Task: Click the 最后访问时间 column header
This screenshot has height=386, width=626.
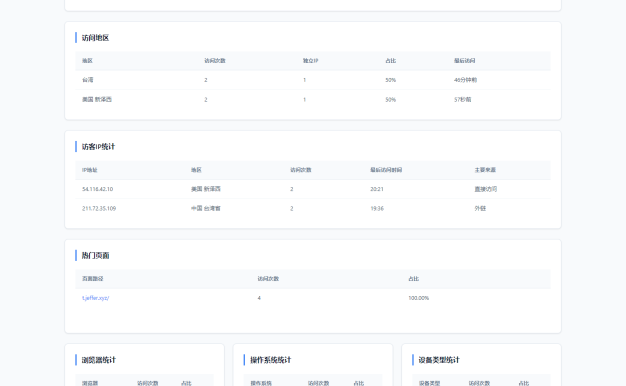Action: (x=386, y=170)
